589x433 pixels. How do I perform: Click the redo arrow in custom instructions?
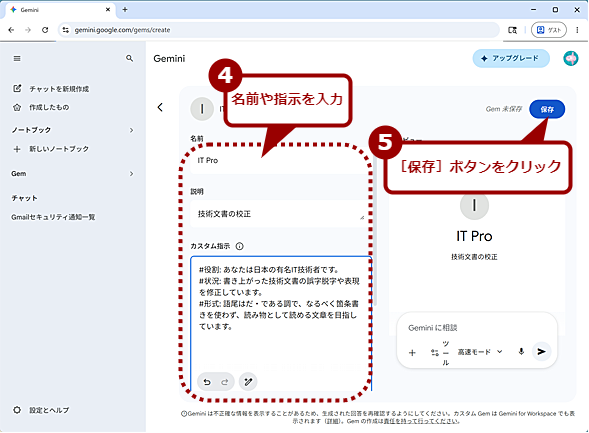coord(225,382)
